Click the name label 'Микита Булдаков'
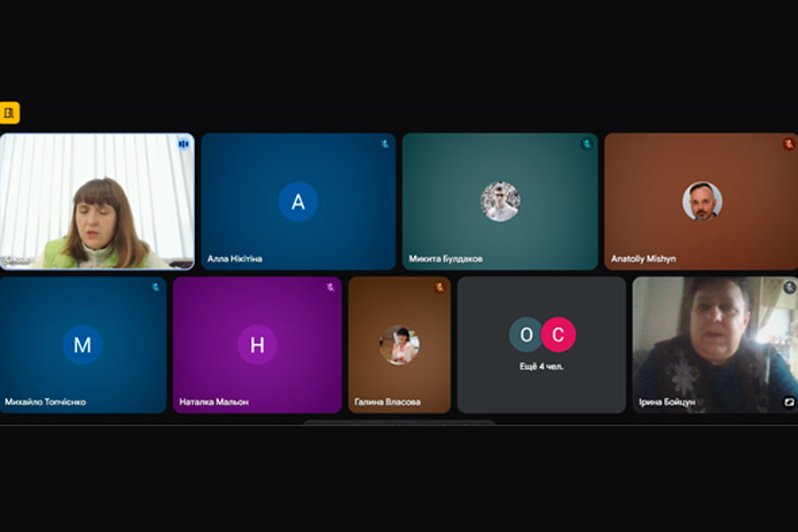Screen dimensions: 798x532 point(446,259)
